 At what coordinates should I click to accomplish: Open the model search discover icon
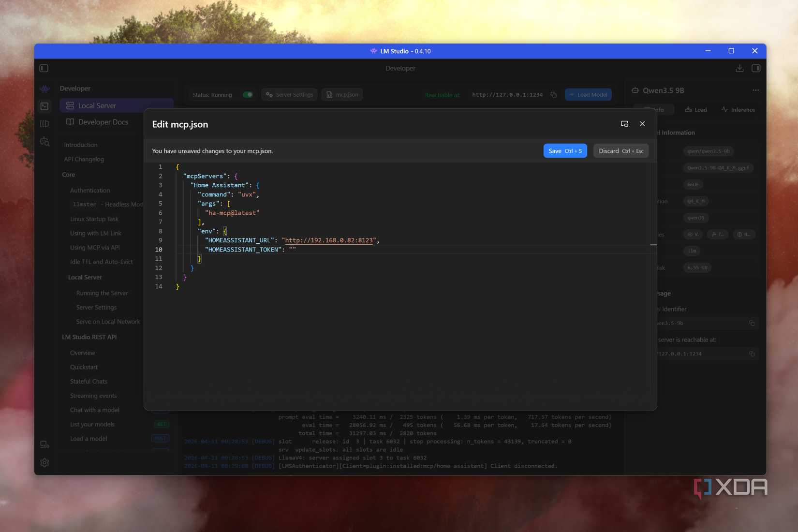[x=44, y=142]
